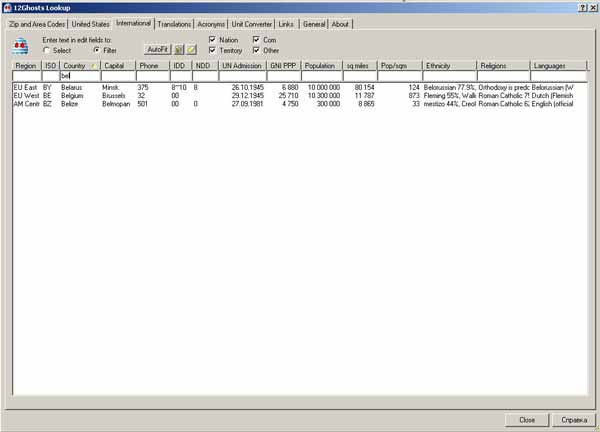Sort by the GNI PPP column header
The image size is (600, 432).
point(284,66)
